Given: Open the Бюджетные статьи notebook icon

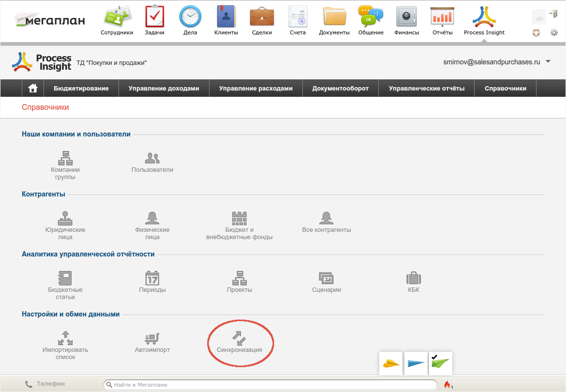Looking at the screenshot, I should (x=65, y=278).
